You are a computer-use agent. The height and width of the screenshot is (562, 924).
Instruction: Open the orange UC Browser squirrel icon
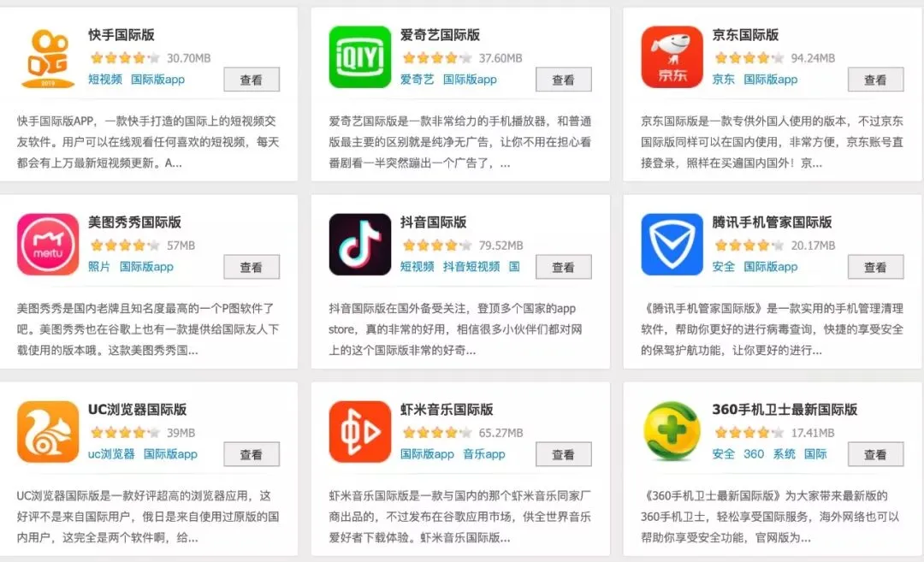click(x=48, y=432)
